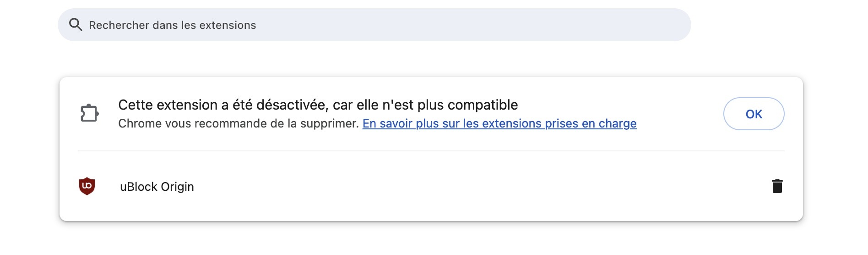Click the magnifying glass search icon

[x=76, y=25]
